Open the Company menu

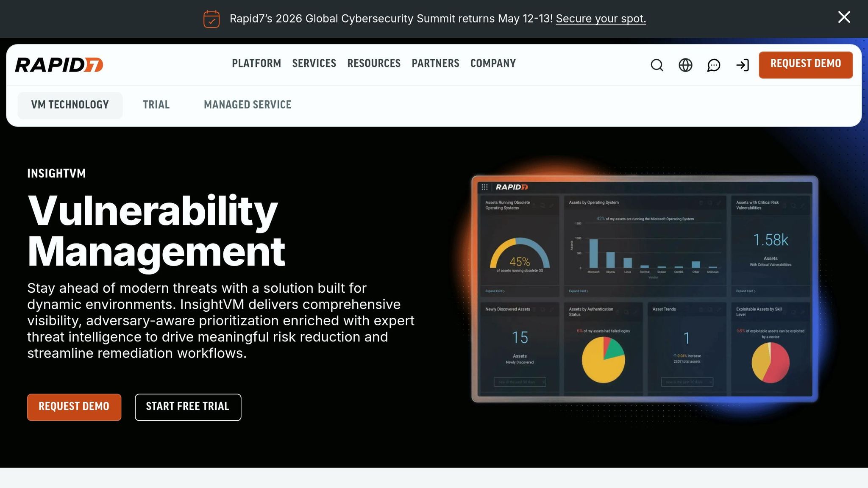click(x=493, y=64)
